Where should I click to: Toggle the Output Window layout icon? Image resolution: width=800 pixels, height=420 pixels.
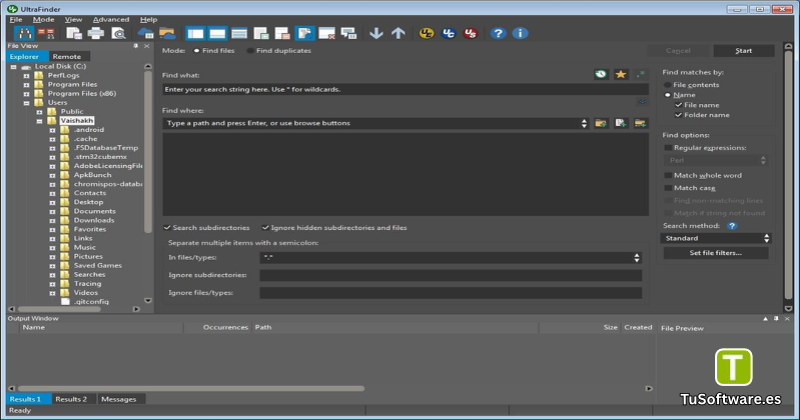[x=217, y=34]
